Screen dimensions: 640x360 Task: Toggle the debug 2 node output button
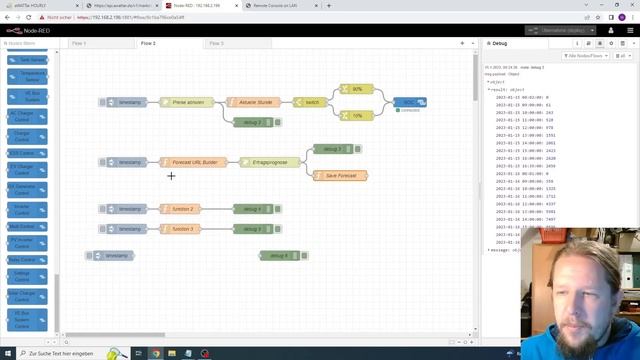(278, 122)
